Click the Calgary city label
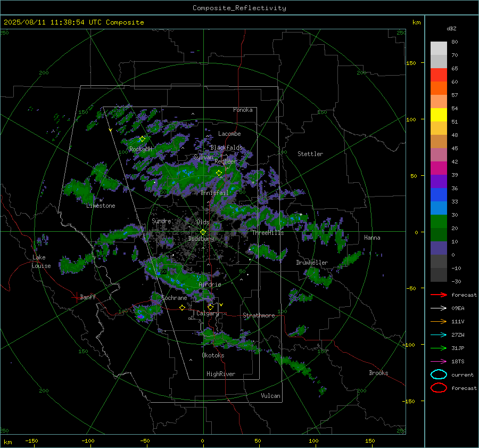This screenshot has height=448, width=479. click(208, 313)
